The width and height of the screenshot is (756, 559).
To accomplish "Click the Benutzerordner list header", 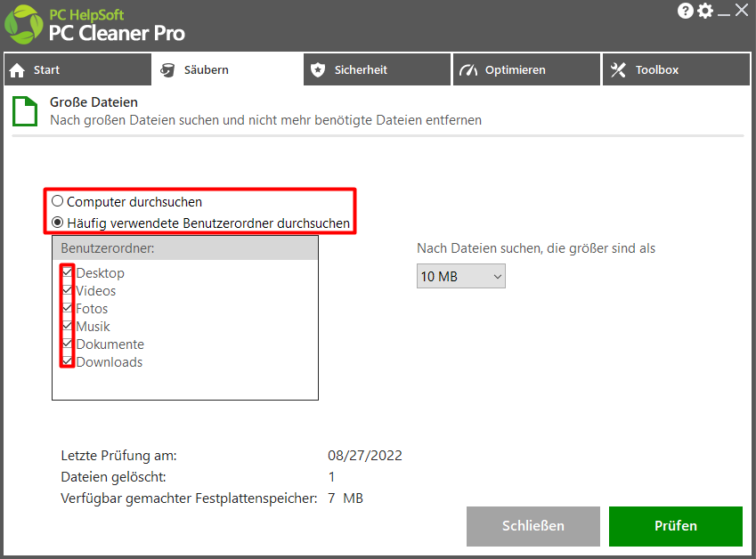I will [x=185, y=248].
